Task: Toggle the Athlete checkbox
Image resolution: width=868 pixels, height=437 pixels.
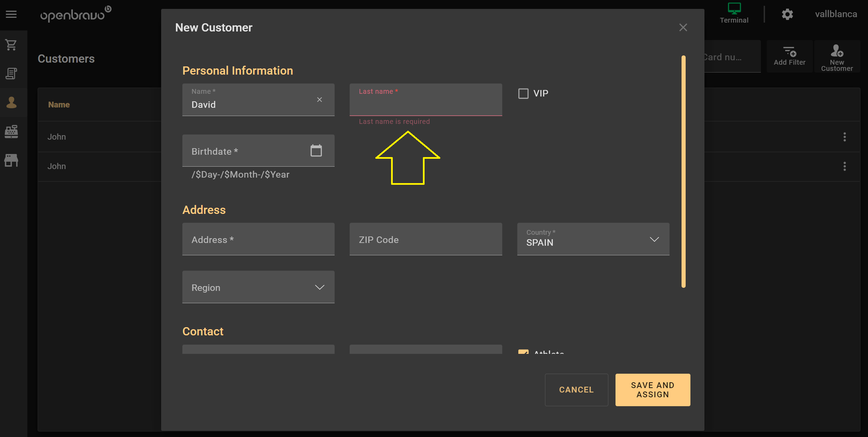Action: [x=523, y=351]
